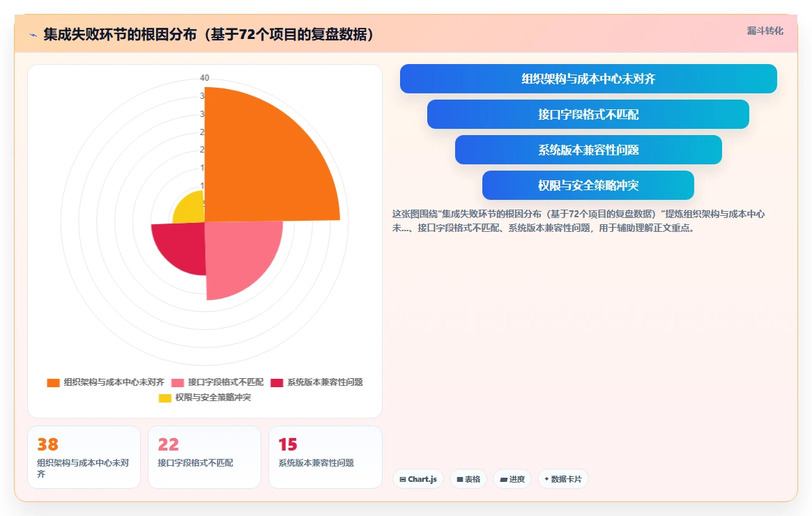Viewport: 812px width, 516px height.
Task: Click the lightning icon beside the title
Action: pyautogui.click(x=33, y=36)
